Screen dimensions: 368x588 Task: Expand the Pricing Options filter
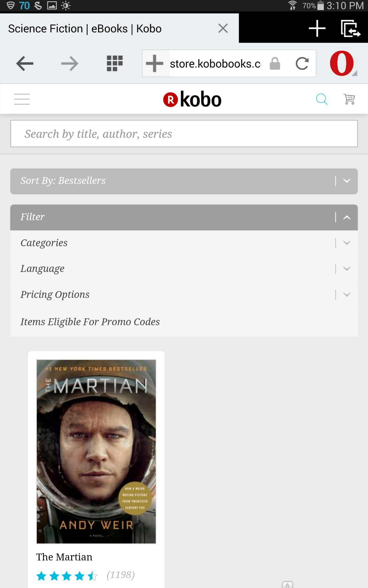[x=184, y=295]
